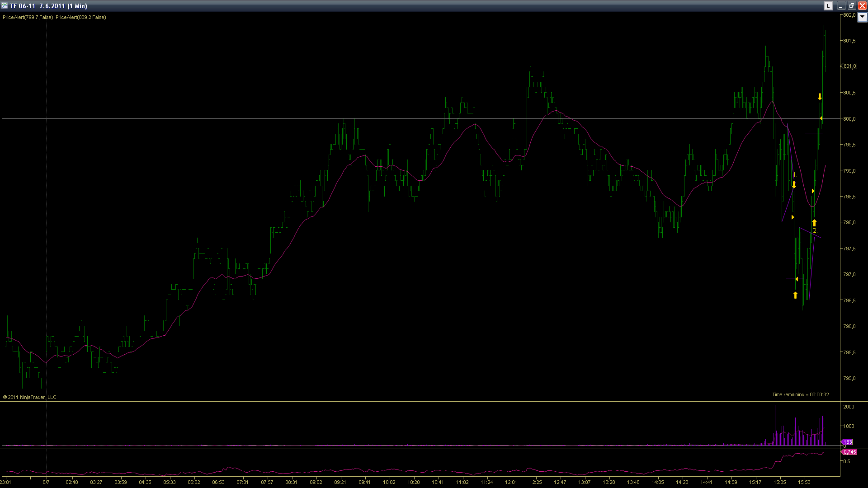This screenshot has width=868, height=488.
Task: Click the 801,0 current price marker
Action: point(849,66)
